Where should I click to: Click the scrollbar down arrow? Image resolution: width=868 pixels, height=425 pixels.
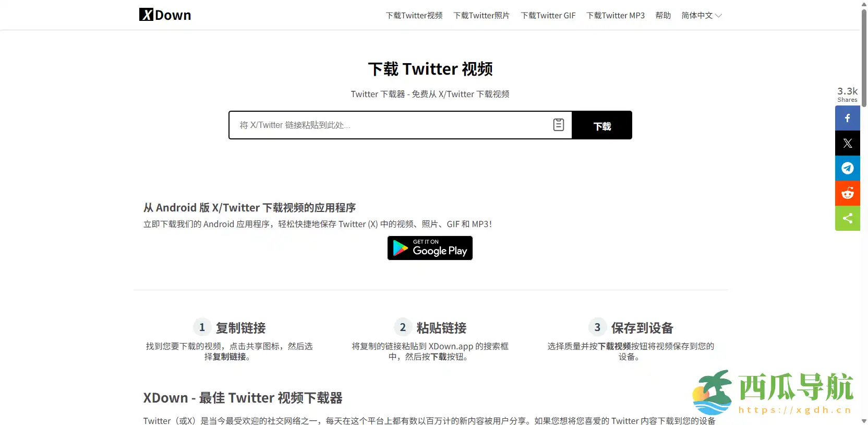coord(864,421)
